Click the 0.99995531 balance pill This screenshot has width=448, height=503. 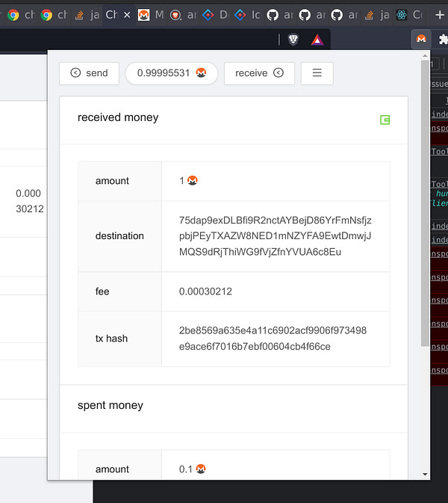coord(172,73)
